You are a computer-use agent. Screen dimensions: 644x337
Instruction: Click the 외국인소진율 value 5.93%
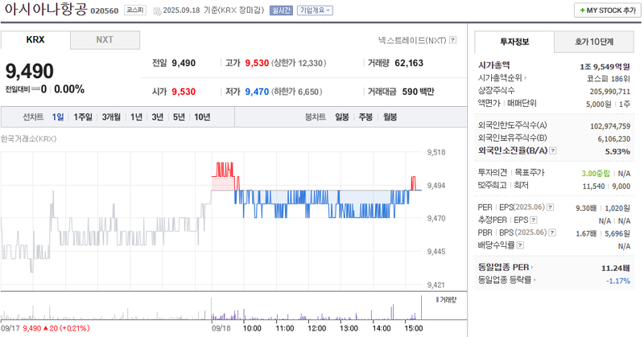coord(617,151)
